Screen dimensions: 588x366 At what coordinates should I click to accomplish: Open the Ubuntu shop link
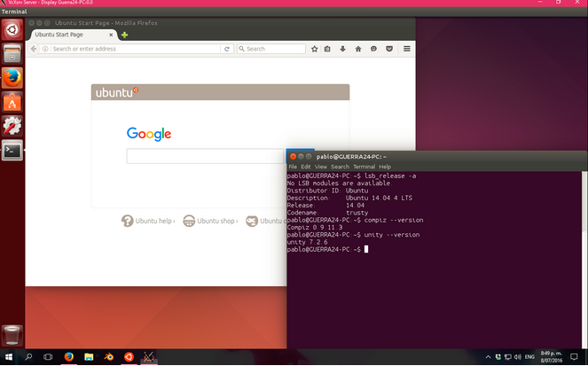[x=210, y=221]
